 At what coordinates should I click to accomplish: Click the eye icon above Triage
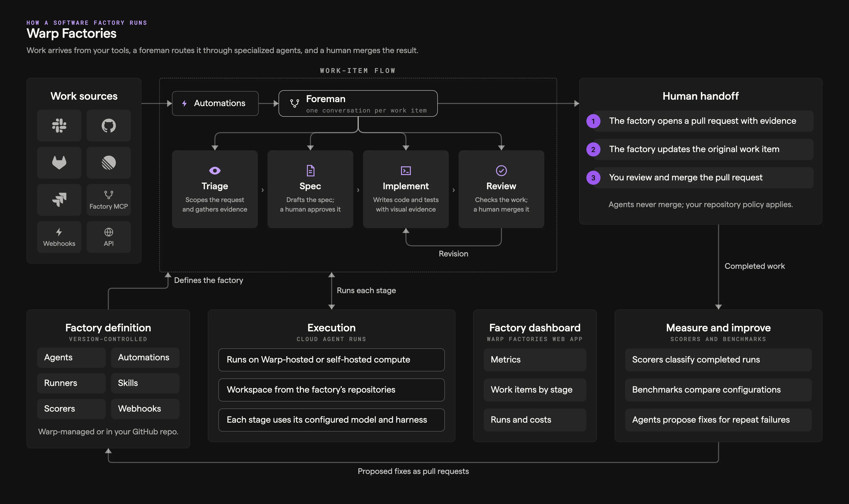215,170
